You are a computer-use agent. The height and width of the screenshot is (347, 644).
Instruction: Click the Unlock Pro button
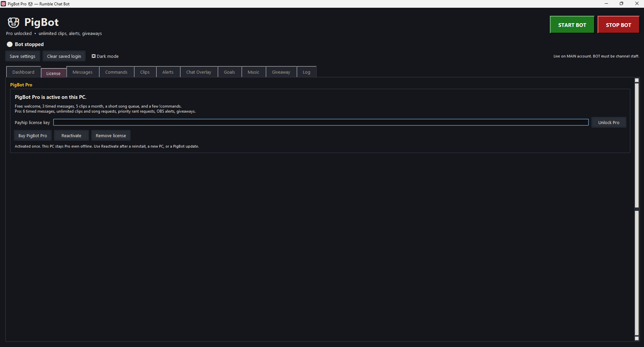609,122
